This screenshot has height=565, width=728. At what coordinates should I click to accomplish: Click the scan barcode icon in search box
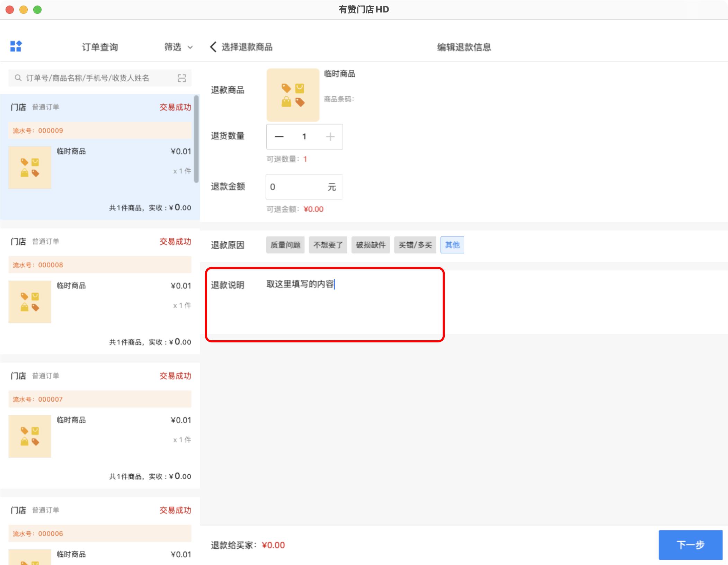(182, 78)
